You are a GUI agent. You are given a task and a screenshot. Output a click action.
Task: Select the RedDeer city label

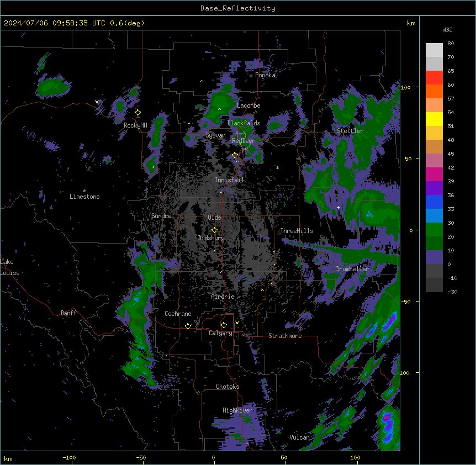(243, 141)
